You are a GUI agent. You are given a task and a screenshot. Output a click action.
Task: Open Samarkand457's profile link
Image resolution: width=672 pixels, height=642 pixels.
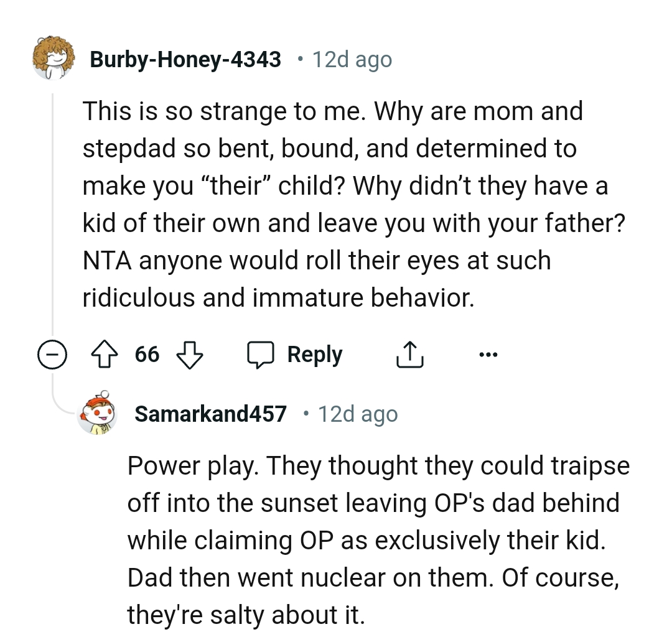(211, 412)
